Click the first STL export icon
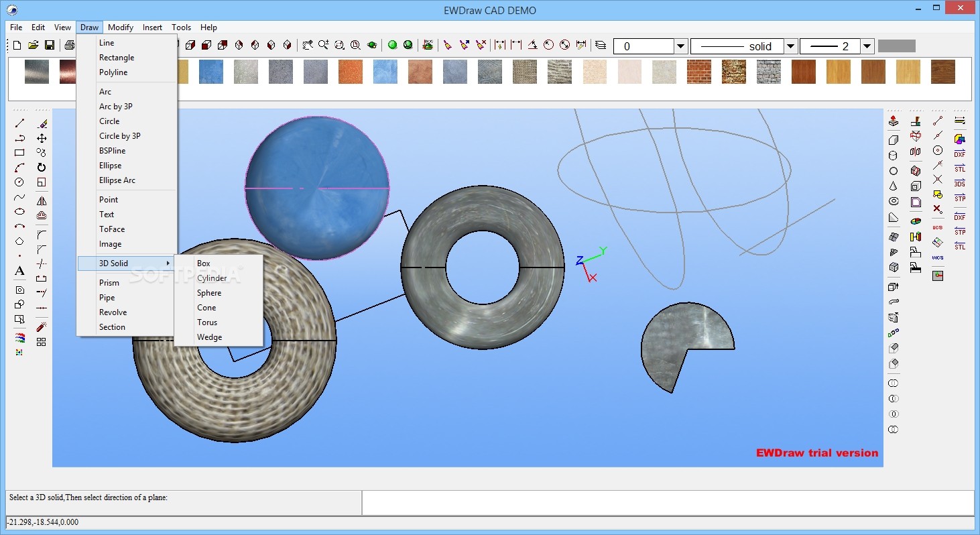 960,168
